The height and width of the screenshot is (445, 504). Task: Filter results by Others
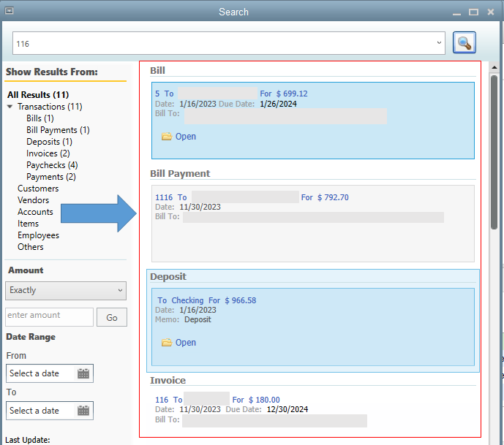30,247
